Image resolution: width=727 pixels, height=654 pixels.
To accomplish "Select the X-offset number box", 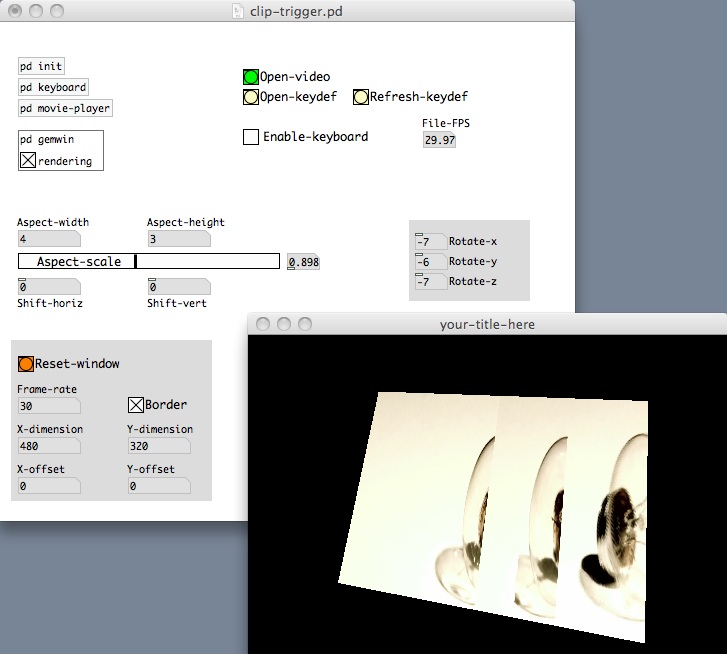I will pyautogui.click(x=49, y=486).
